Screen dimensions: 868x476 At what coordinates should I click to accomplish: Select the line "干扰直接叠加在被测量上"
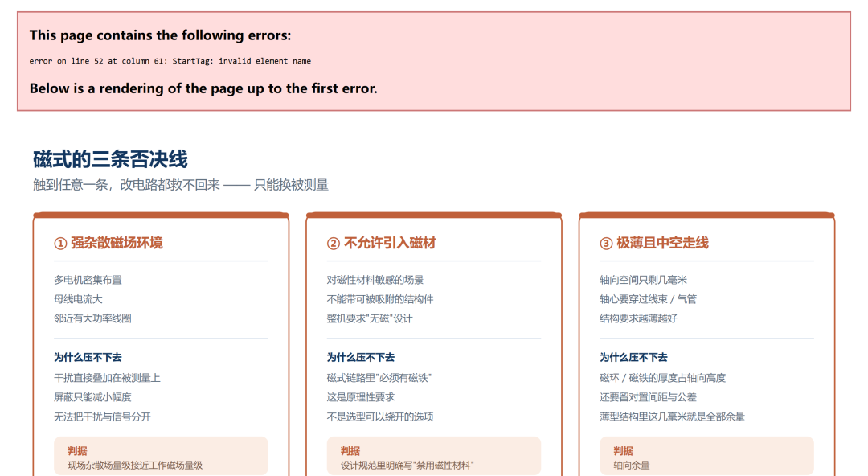[107, 378]
